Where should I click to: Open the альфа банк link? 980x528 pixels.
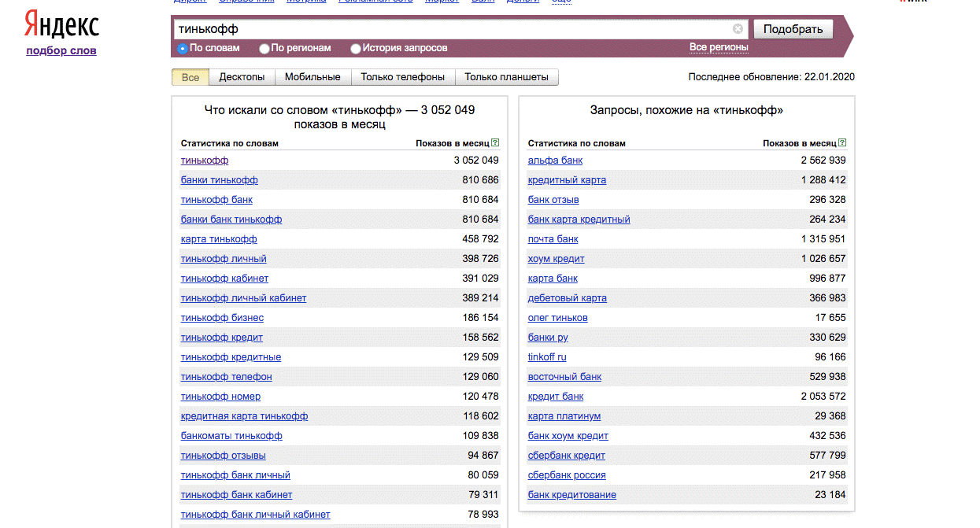(x=555, y=161)
